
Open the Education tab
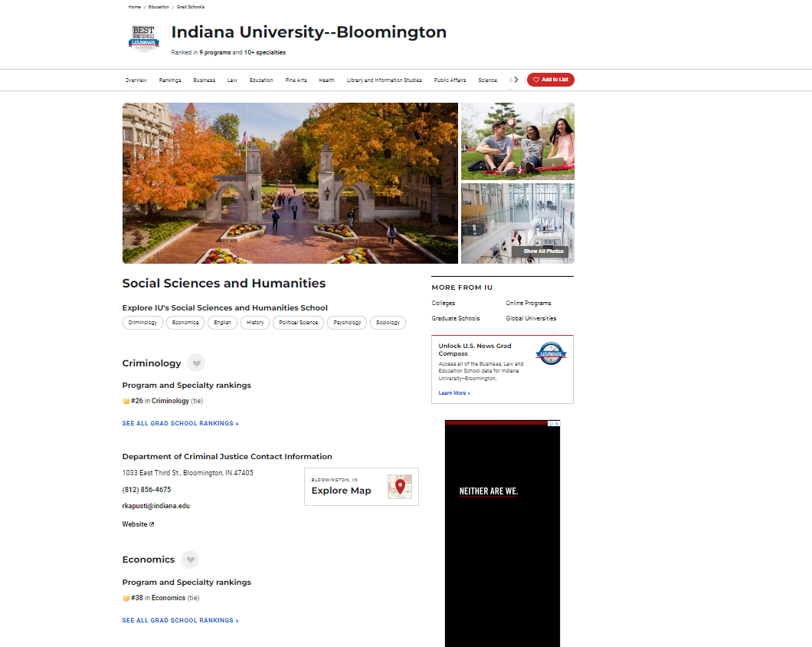point(261,80)
